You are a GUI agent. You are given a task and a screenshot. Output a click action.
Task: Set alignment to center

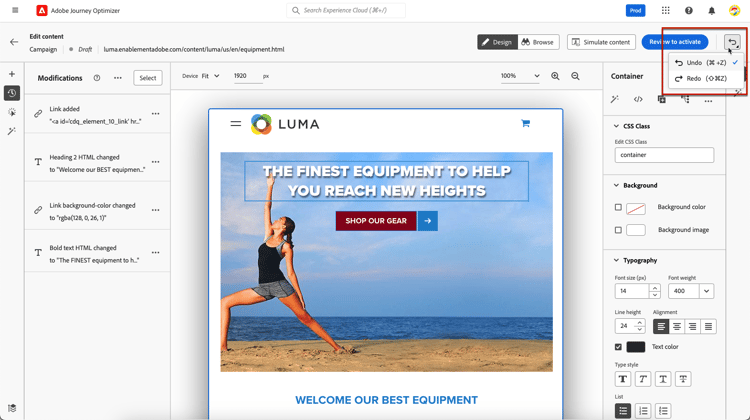[x=677, y=327]
